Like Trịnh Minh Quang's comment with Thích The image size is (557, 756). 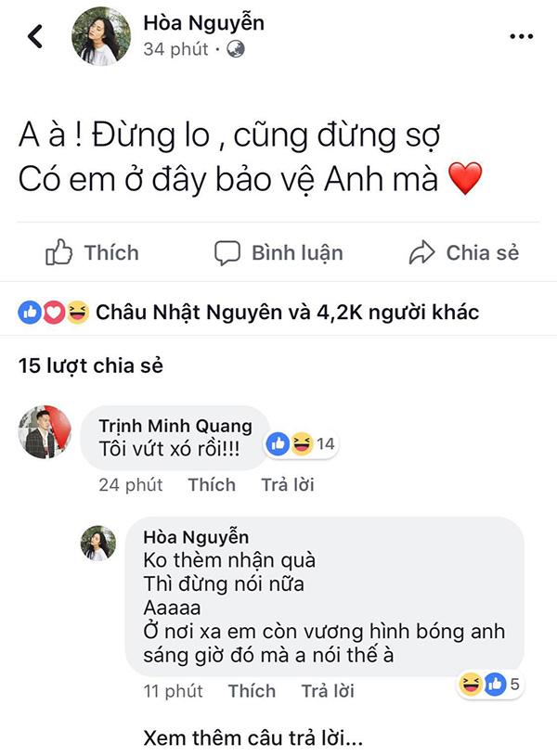[211, 484]
